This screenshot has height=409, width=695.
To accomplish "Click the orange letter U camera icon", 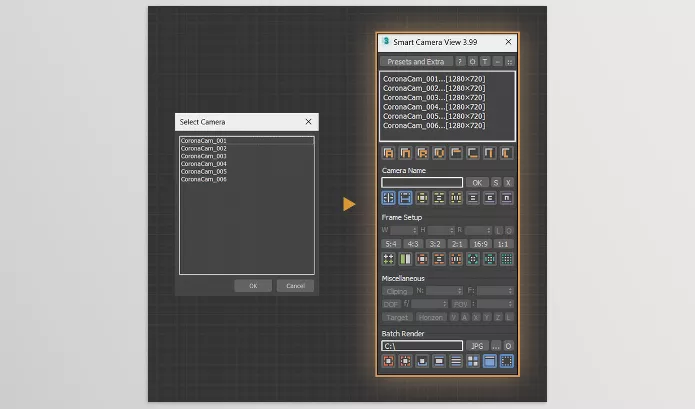I will 439,153.
